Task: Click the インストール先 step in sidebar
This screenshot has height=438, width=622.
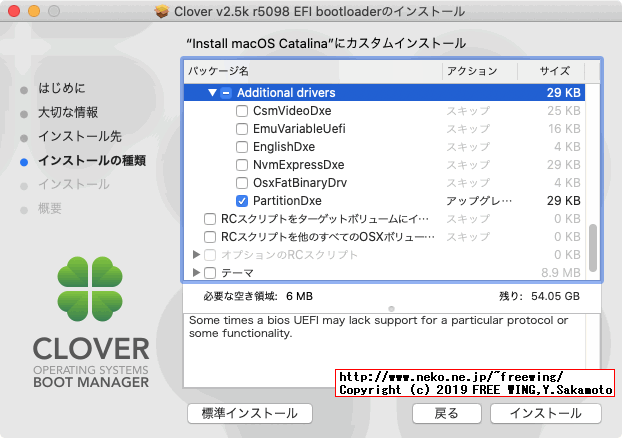Action: click(x=80, y=136)
